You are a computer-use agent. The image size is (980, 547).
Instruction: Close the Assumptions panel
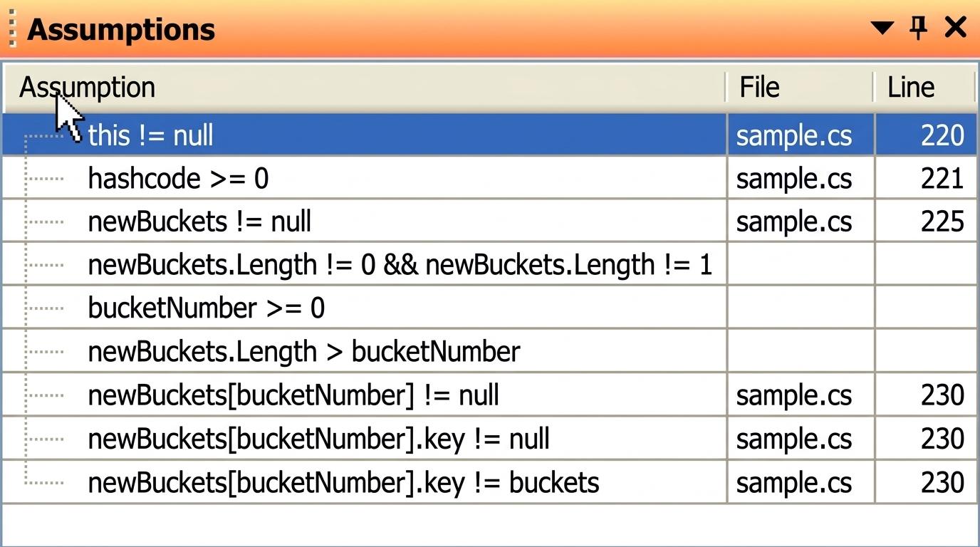[x=956, y=28]
